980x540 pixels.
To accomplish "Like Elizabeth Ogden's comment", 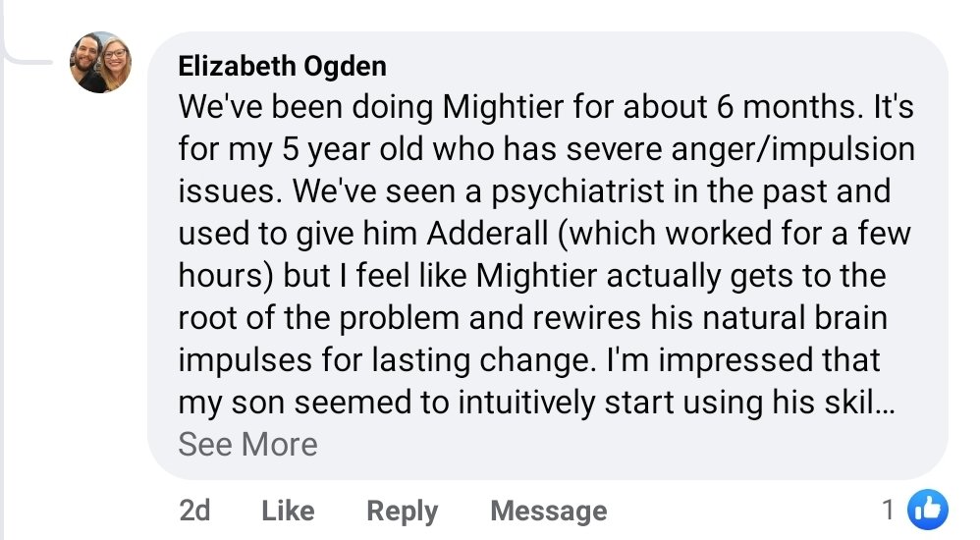I will [x=288, y=511].
